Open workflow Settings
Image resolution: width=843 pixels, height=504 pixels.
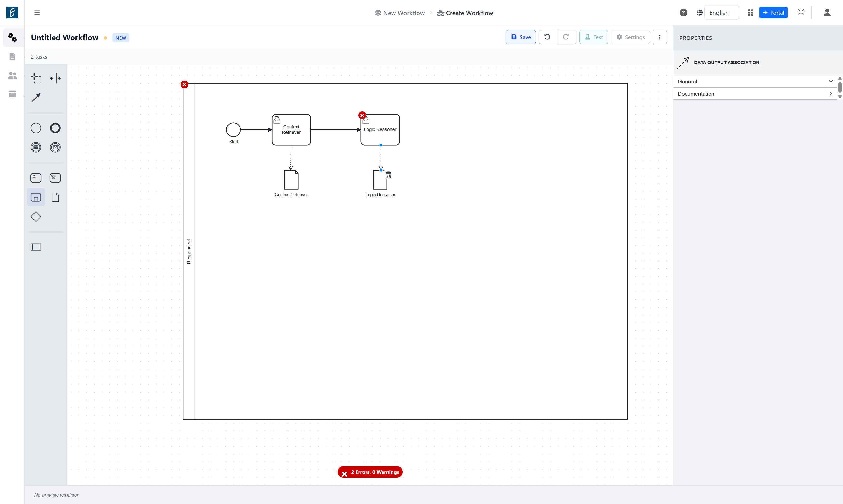pos(630,37)
